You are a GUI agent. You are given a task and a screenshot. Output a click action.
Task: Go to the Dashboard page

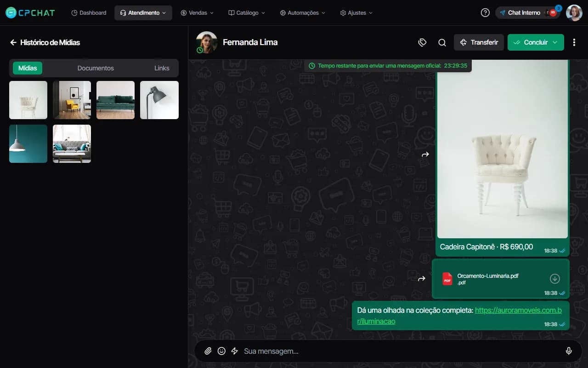89,13
